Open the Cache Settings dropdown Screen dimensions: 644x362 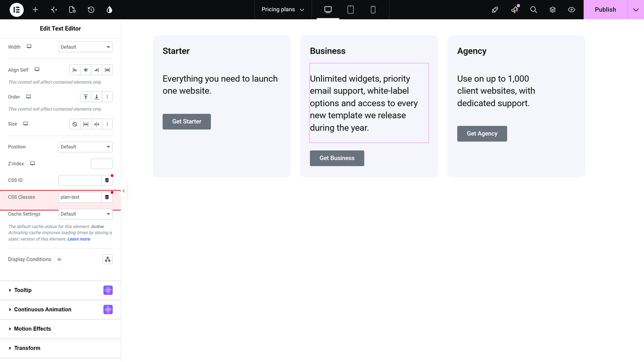(x=85, y=214)
